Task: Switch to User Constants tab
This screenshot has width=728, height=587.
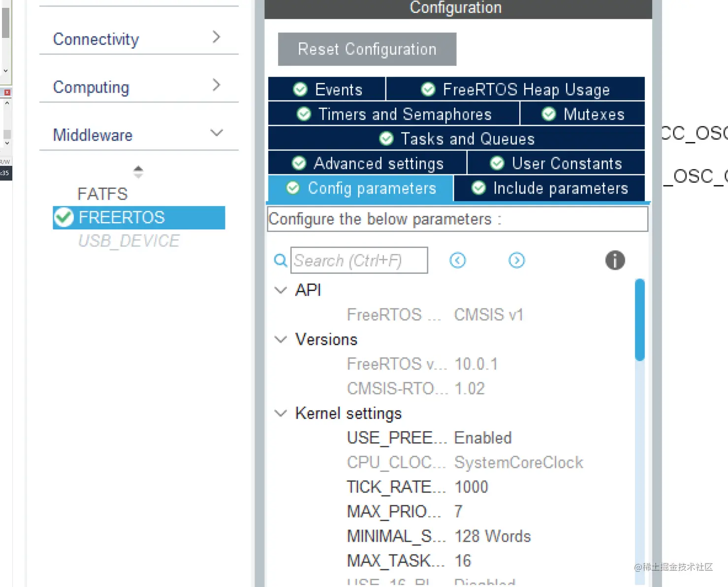Action: pyautogui.click(x=556, y=163)
